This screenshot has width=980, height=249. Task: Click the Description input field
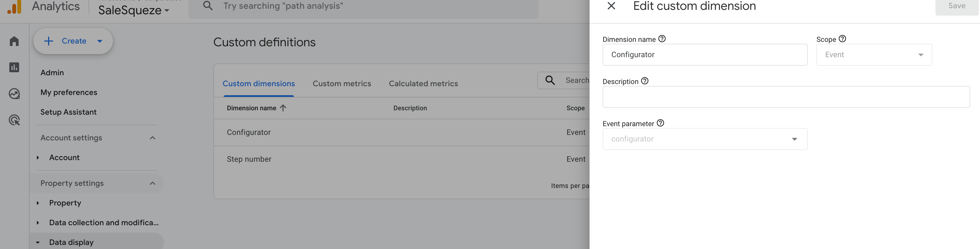[786, 97]
